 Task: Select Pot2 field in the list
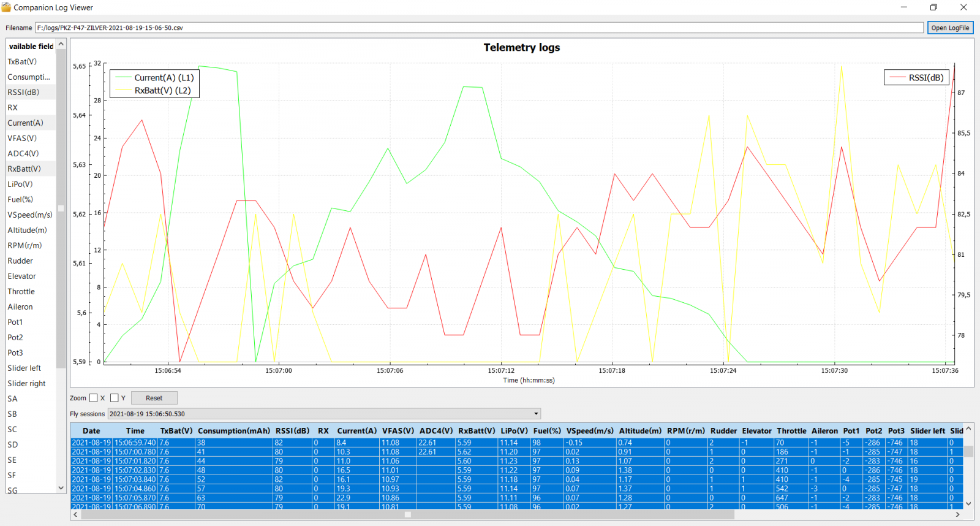pos(31,337)
